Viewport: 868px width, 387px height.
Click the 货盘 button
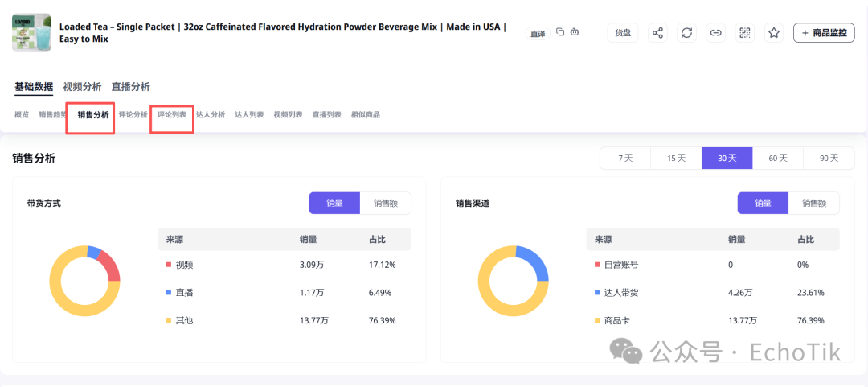[623, 33]
